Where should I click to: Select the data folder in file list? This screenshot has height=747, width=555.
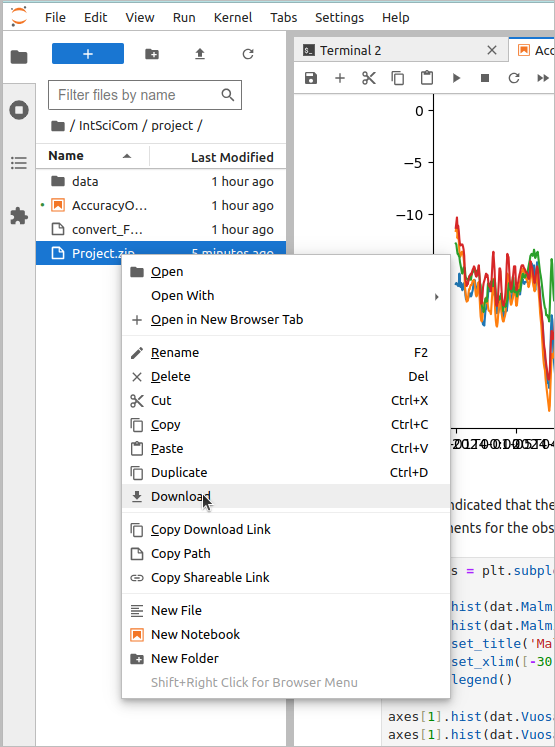pyautogui.click(x=161, y=182)
